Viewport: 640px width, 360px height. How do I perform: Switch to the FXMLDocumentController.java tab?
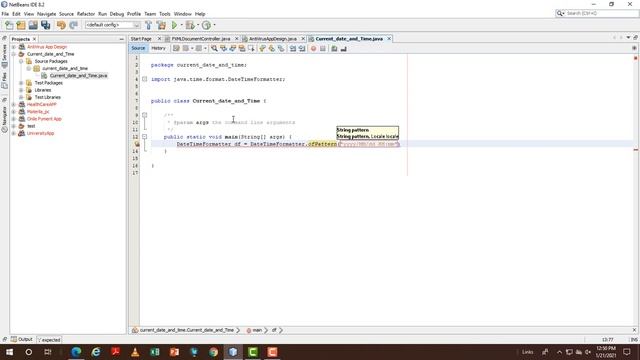201,39
